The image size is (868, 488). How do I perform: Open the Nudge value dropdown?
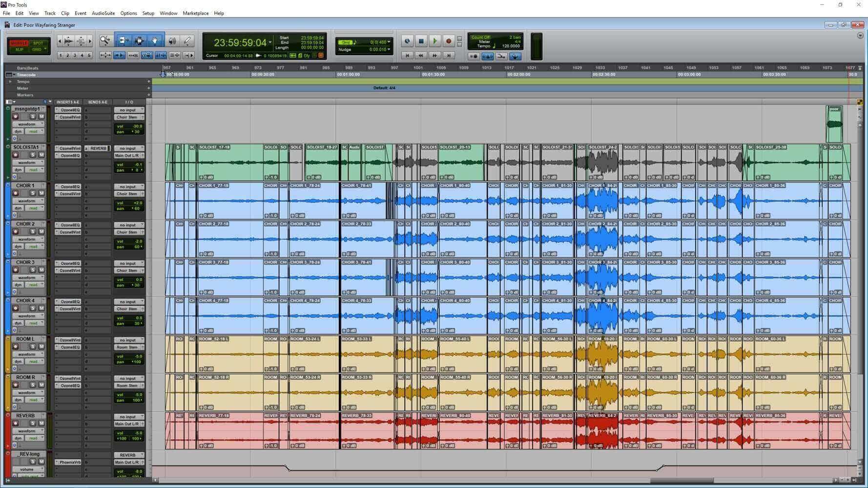point(389,49)
